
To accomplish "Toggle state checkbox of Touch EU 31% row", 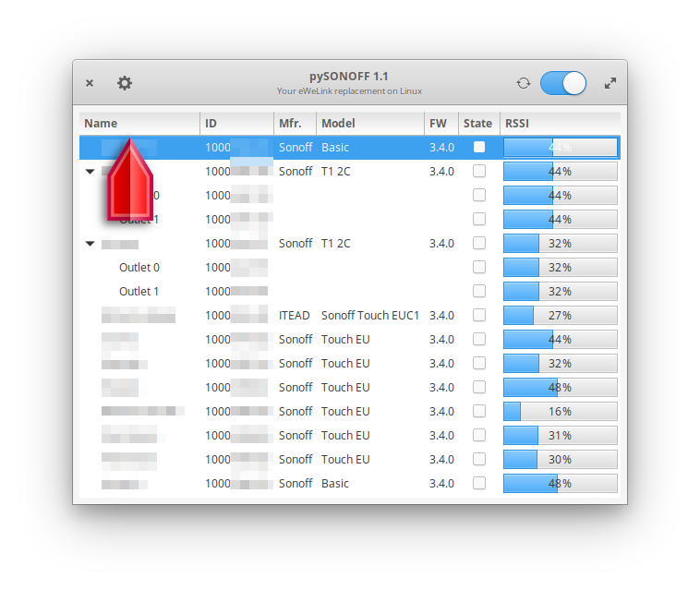I will [x=479, y=435].
